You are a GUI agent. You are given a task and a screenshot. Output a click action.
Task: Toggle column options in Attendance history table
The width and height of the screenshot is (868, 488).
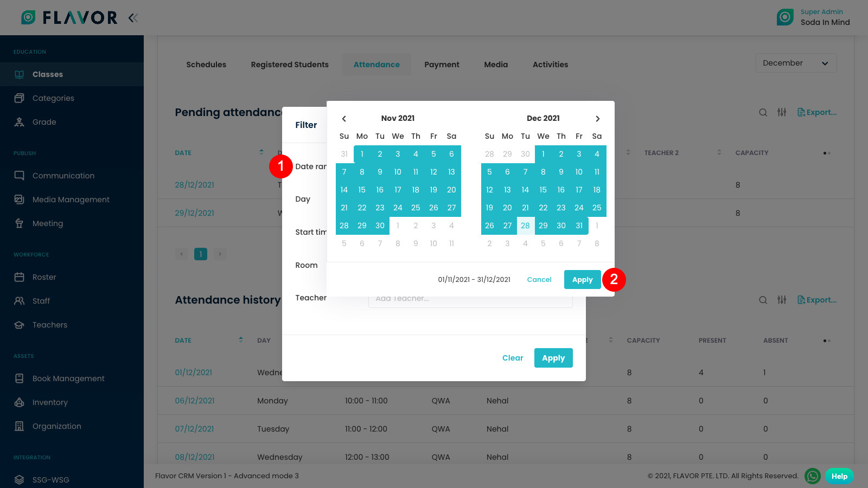click(x=827, y=341)
